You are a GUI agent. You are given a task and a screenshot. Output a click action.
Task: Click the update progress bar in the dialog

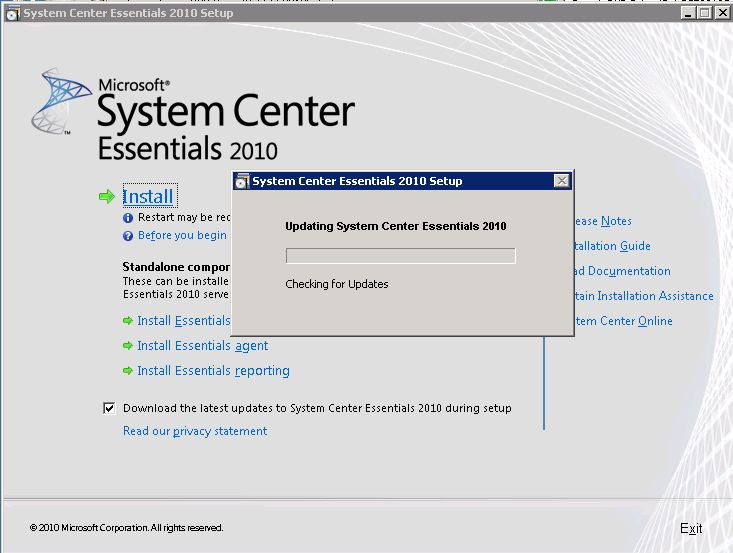pos(401,256)
